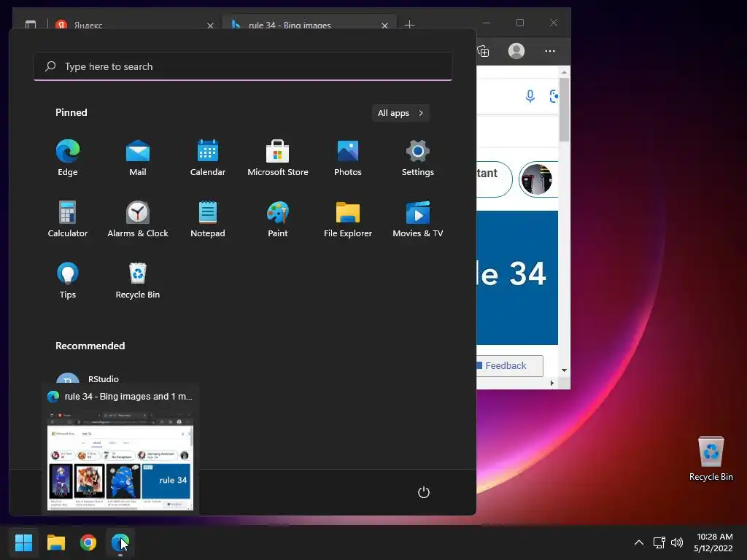This screenshot has height=560, width=747.
Task: Open a new tab in Edge
Action: [x=409, y=24]
